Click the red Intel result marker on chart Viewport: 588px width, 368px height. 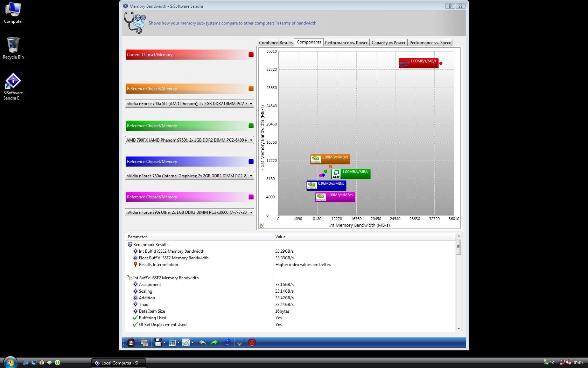[441, 63]
